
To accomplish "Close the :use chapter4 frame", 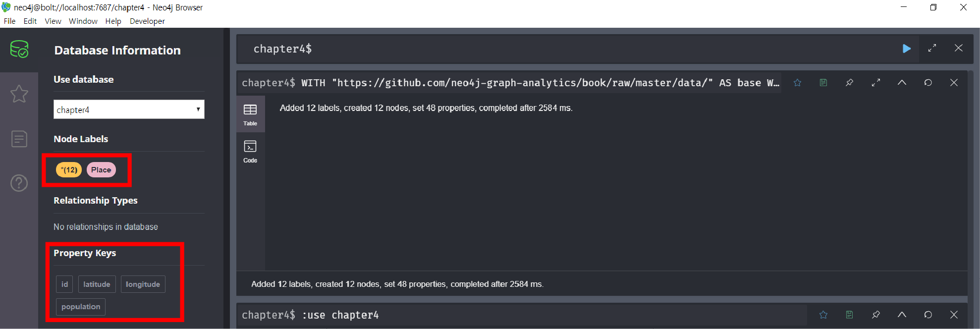I will pyautogui.click(x=954, y=315).
